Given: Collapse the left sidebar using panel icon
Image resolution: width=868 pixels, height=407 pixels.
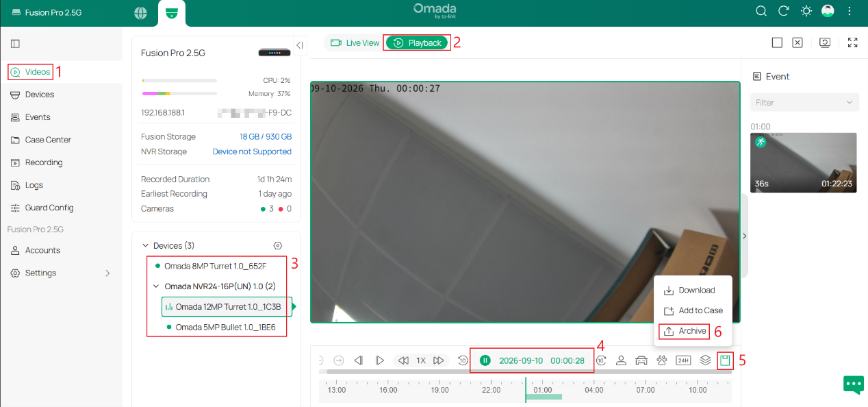Looking at the screenshot, I should (x=15, y=43).
